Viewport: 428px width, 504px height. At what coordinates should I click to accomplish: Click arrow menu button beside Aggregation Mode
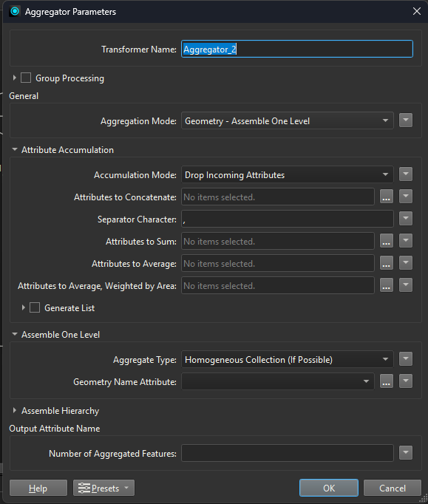406,120
